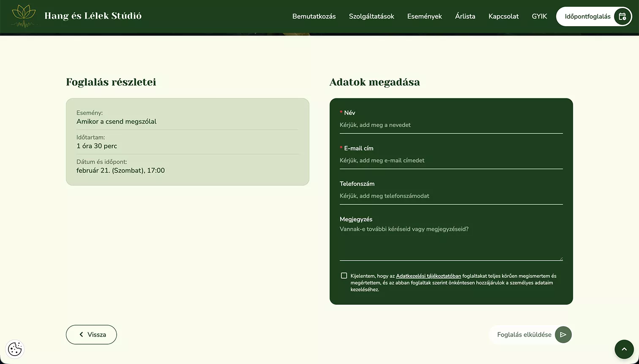Open the cookie settings icon
639x364 pixels.
(x=14, y=349)
